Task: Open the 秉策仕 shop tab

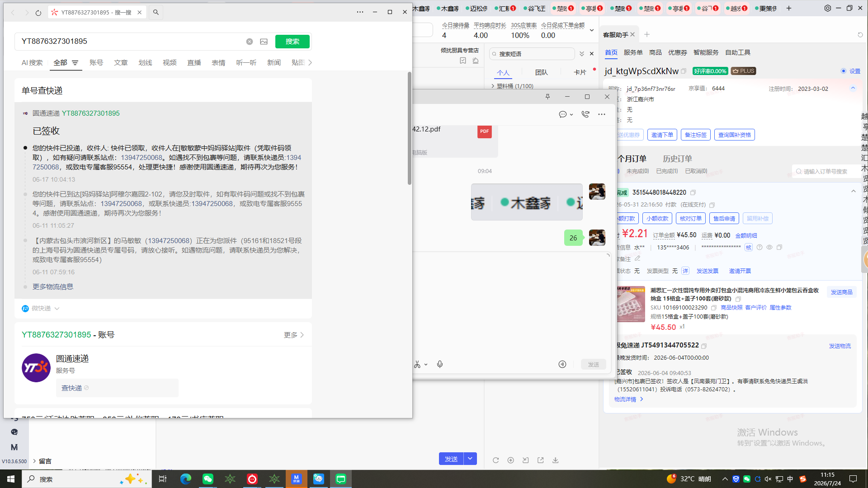Action: tap(765, 9)
